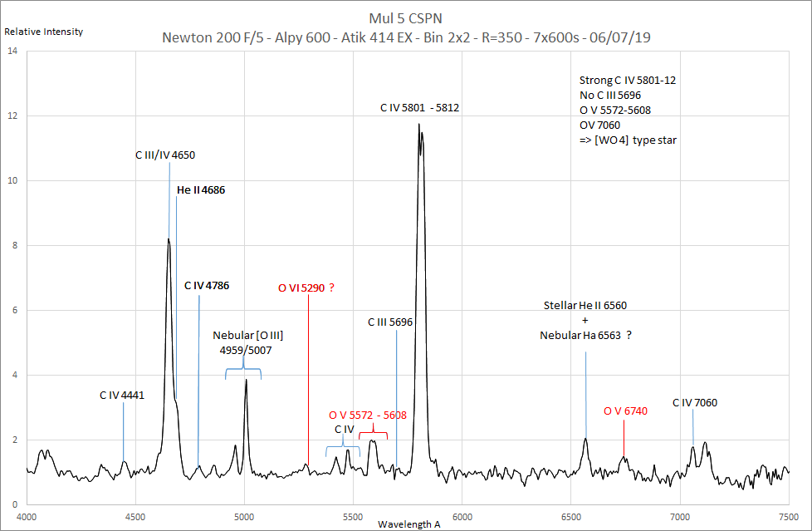Click the '=> [WO 4] type star' conclusion
The height and width of the screenshot is (531, 812).
tap(628, 140)
